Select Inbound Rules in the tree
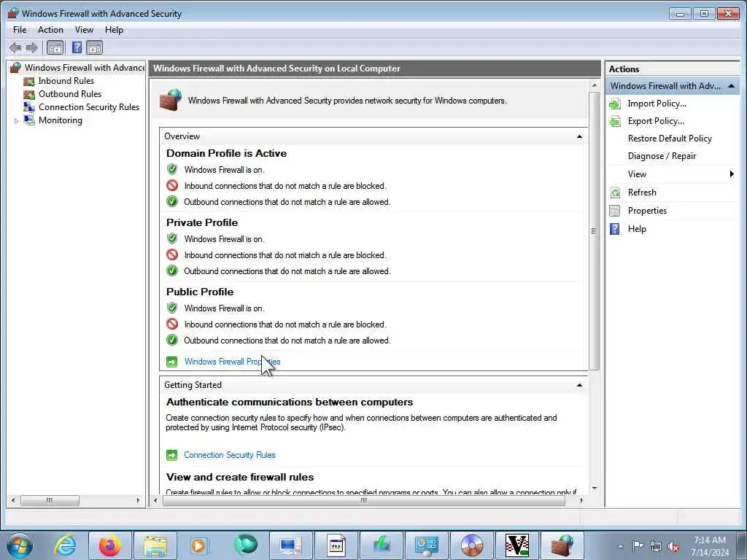Viewport: 747px width, 560px height. [66, 81]
